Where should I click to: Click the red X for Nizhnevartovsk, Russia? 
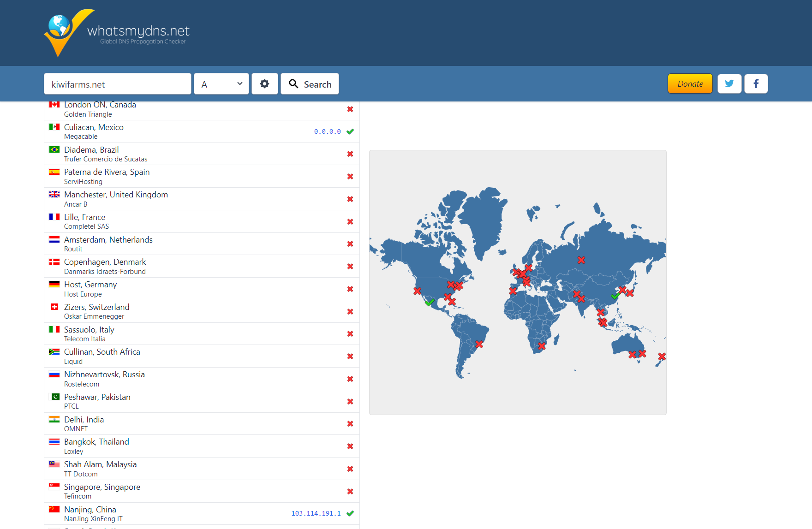tap(350, 379)
